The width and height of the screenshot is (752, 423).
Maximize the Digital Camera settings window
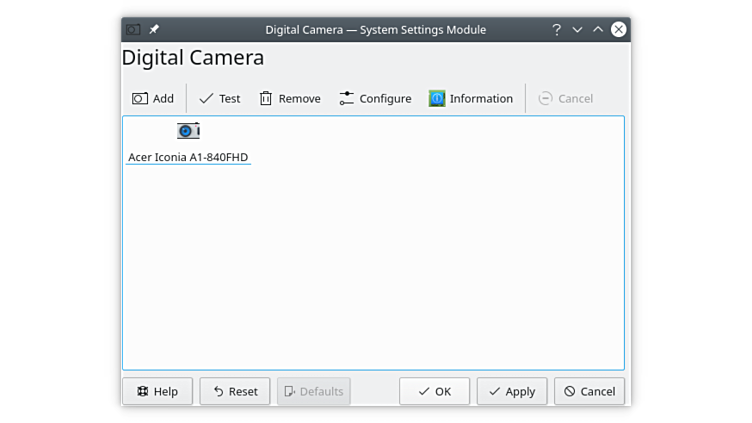(598, 30)
